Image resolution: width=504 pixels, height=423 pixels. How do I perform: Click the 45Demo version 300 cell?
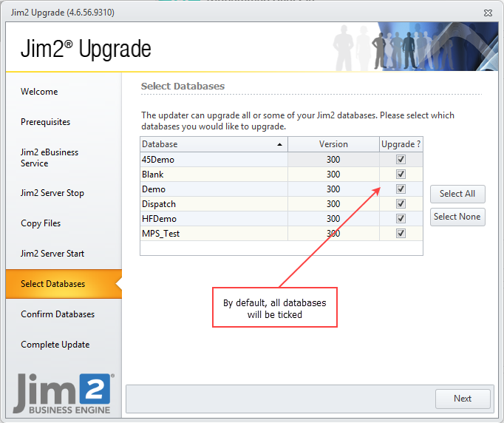click(x=333, y=159)
